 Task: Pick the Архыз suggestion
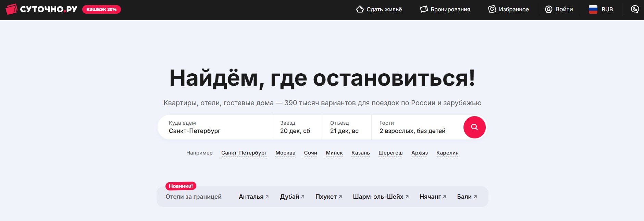coord(420,153)
